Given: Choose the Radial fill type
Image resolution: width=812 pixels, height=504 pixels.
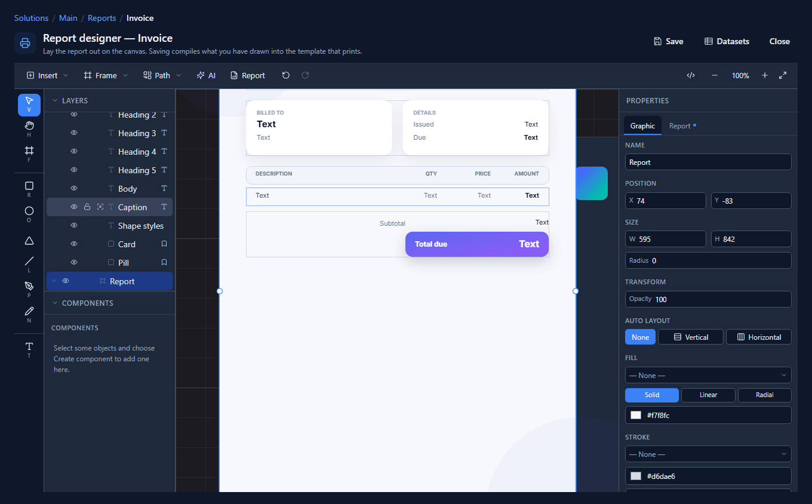Looking at the screenshot, I should point(765,395).
